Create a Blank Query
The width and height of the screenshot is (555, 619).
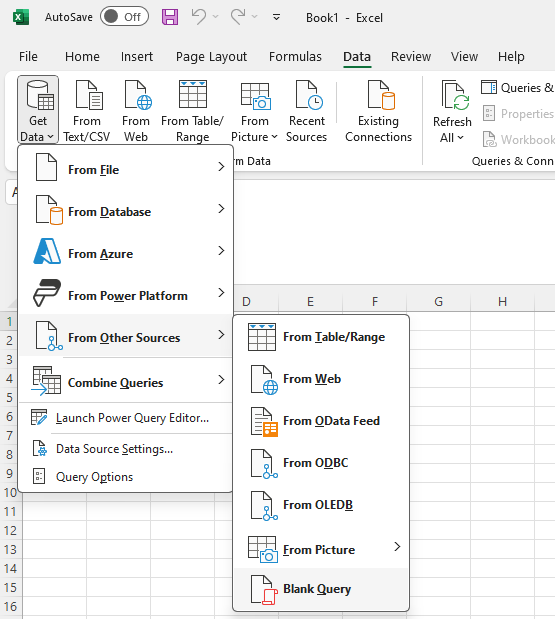[x=321, y=589]
